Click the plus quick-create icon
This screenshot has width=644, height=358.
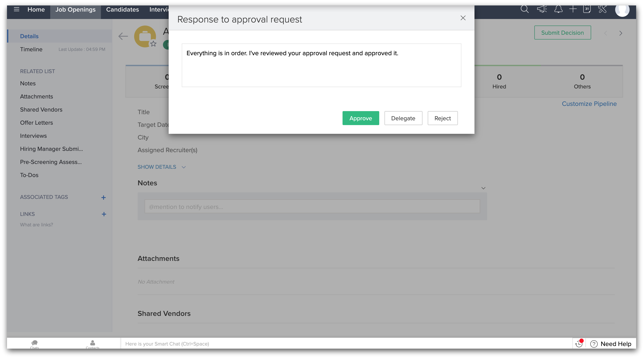pos(573,9)
